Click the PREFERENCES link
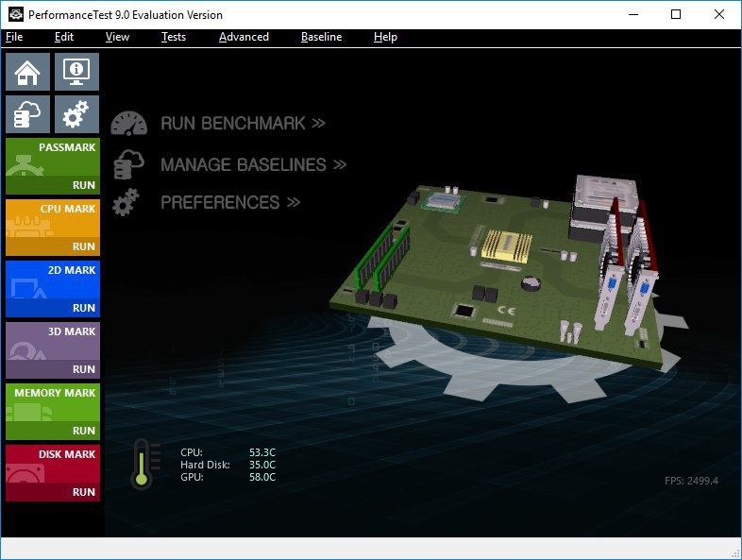Image resolution: width=742 pixels, height=560 pixels. coord(230,203)
